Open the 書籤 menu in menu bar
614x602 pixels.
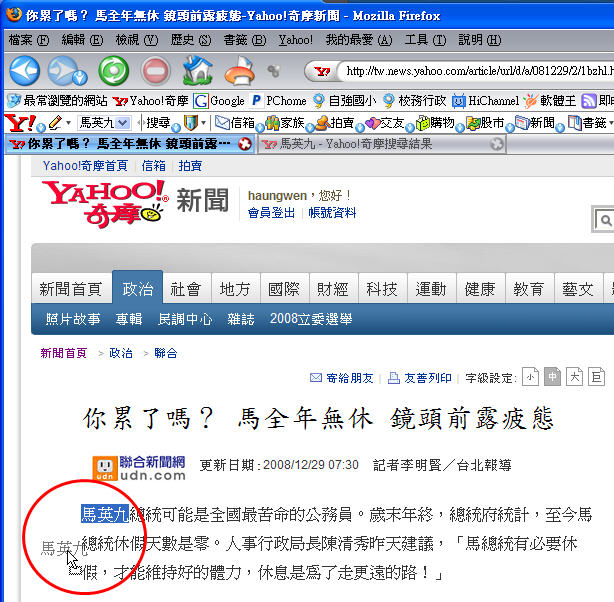[x=245, y=40]
